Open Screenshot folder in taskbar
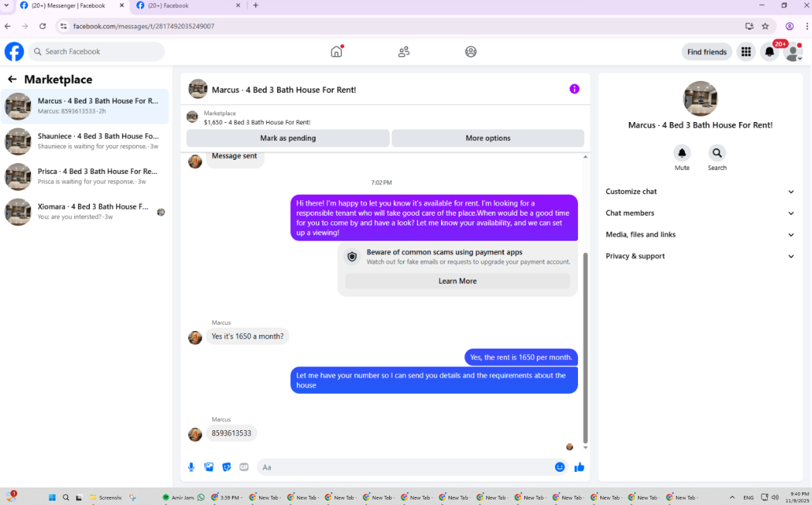The height and width of the screenshot is (505, 812). pos(106,498)
